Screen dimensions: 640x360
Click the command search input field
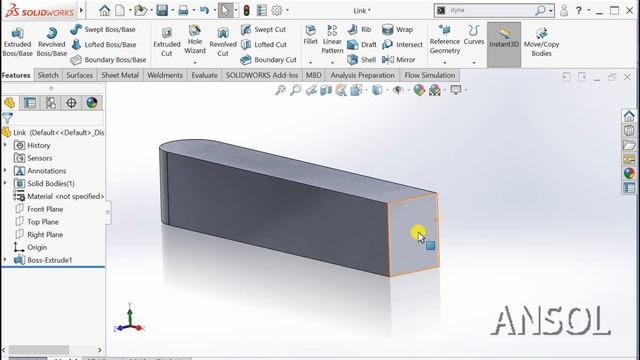pos(491,10)
